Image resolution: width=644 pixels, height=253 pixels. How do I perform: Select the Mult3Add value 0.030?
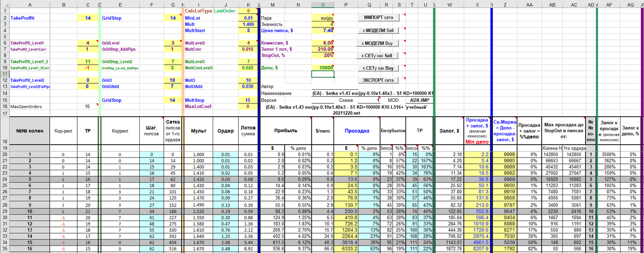(248, 86)
